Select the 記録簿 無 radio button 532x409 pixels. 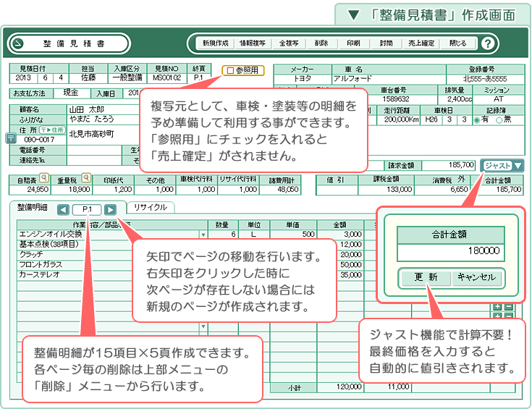coord(499,120)
